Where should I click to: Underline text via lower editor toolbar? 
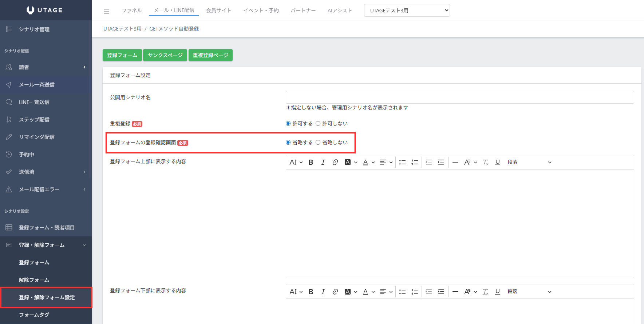497,292
